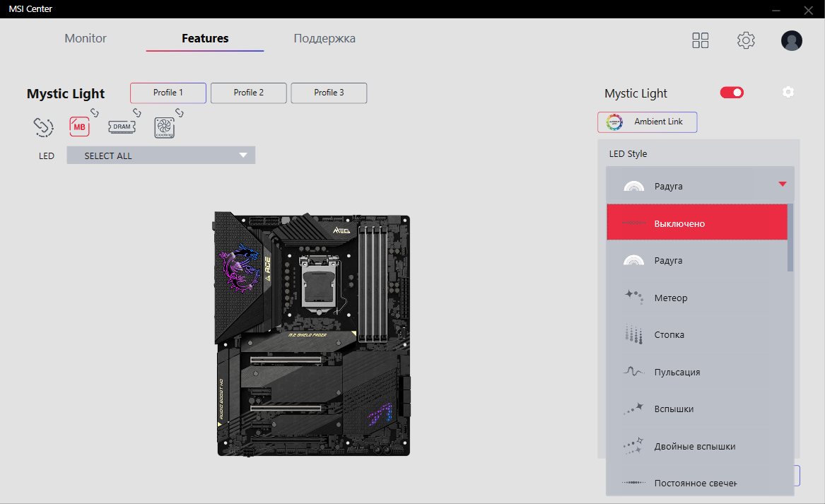Select Profile 3 button
Image resolution: width=825 pixels, height=504 pixels.
(x=329, y=93)
